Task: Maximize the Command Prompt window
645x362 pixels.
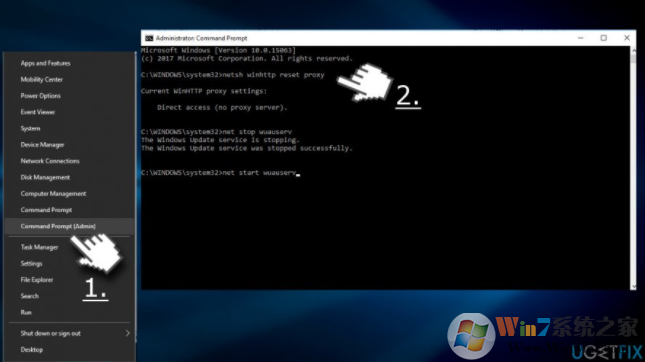Action: [603, 38]
